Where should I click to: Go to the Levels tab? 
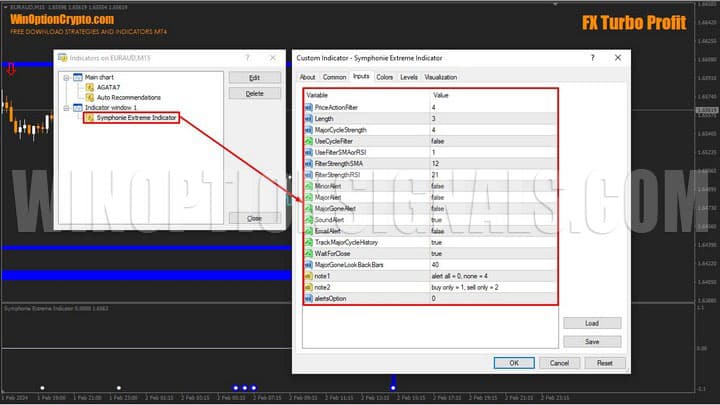pos(409,76)
